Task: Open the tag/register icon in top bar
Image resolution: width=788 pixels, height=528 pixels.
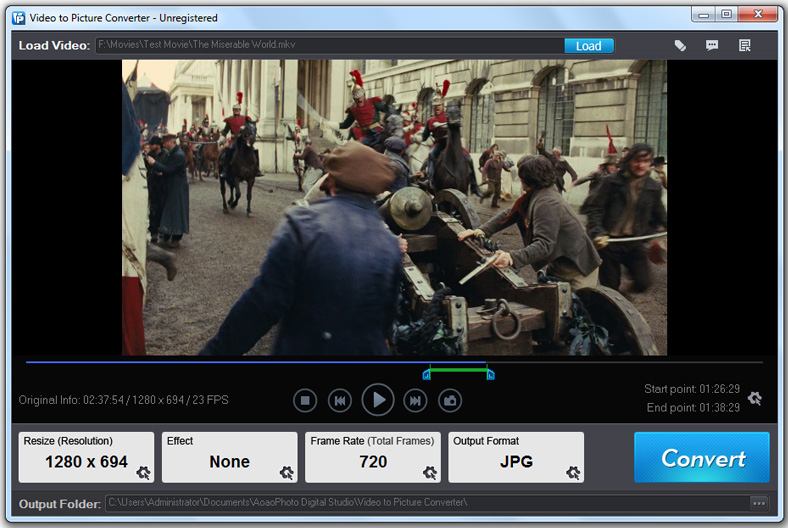Action: 680,46
